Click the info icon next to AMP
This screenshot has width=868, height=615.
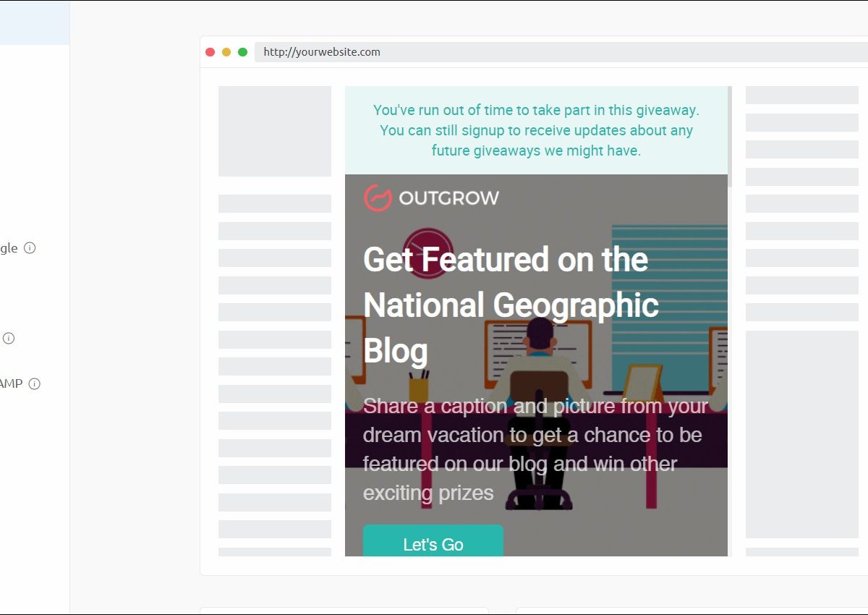[x=34, y=384]
